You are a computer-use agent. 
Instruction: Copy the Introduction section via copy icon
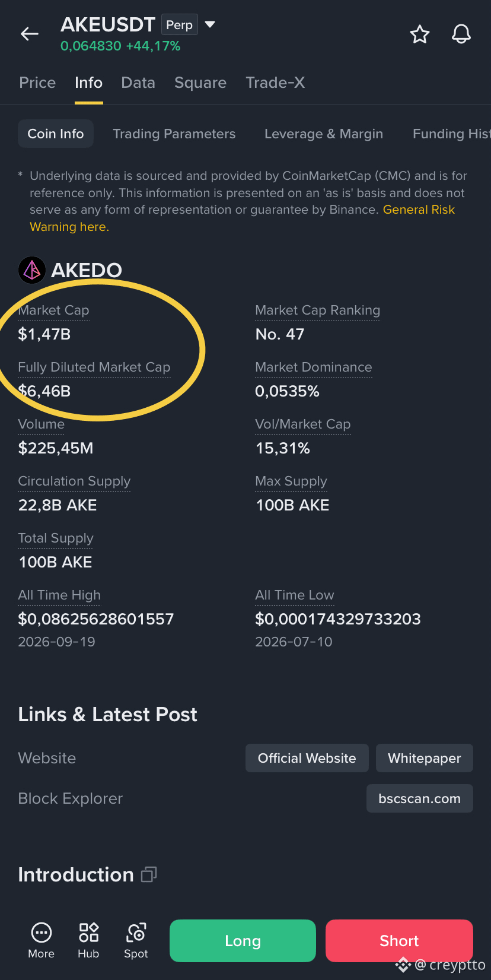(149, 874)
